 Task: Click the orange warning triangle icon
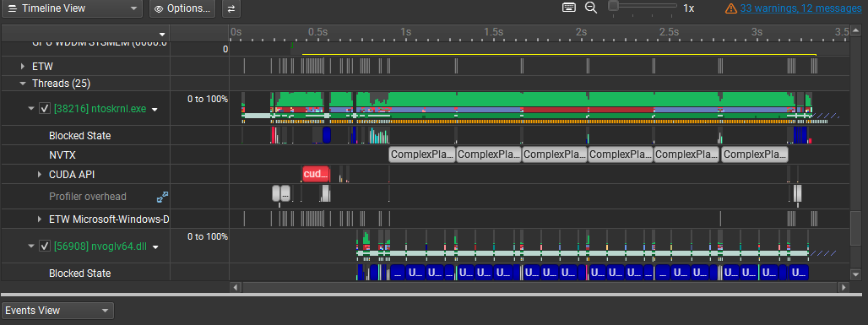[731, 8]
